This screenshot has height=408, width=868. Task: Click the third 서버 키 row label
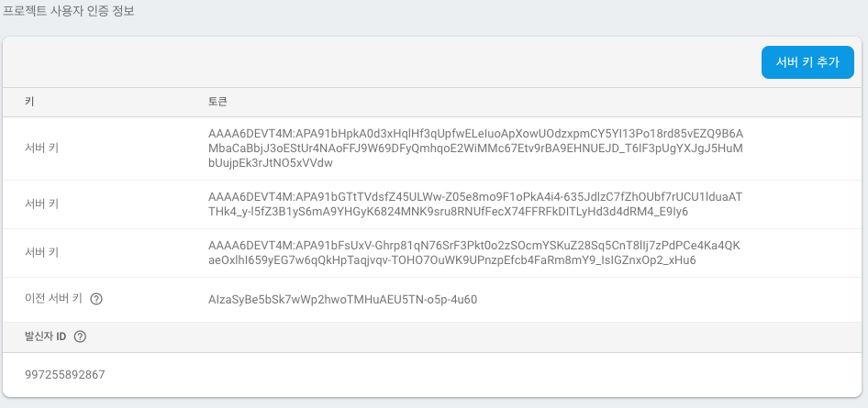coord(42,253)
